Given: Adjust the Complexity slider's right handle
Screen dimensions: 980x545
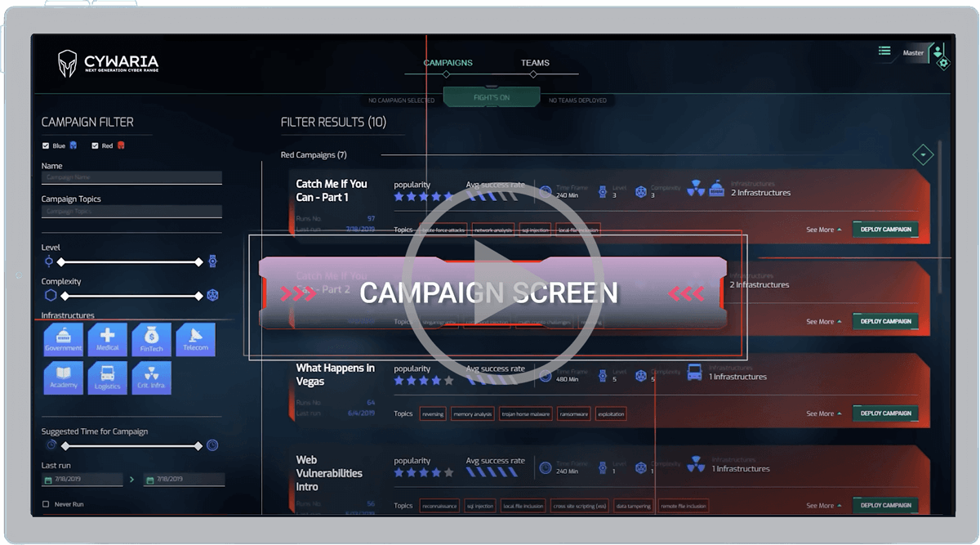Looking at the screenshot, I should tap(199, 296).
